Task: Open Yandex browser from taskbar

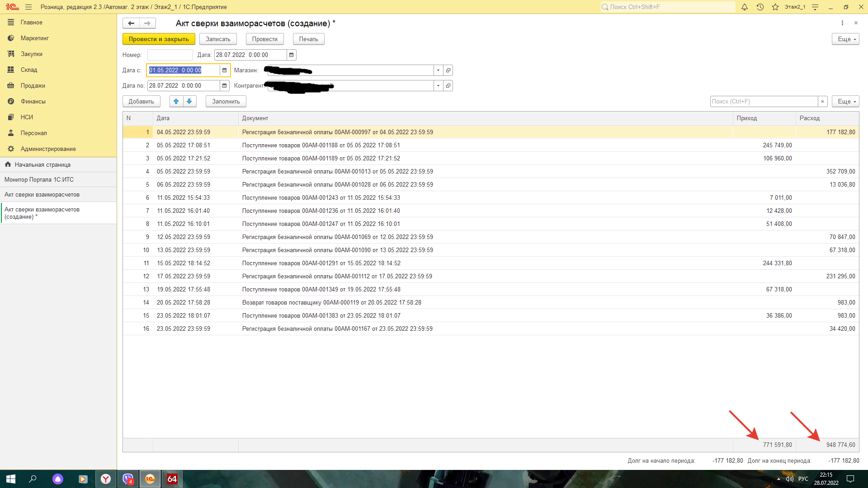Action: pos(106,479)
